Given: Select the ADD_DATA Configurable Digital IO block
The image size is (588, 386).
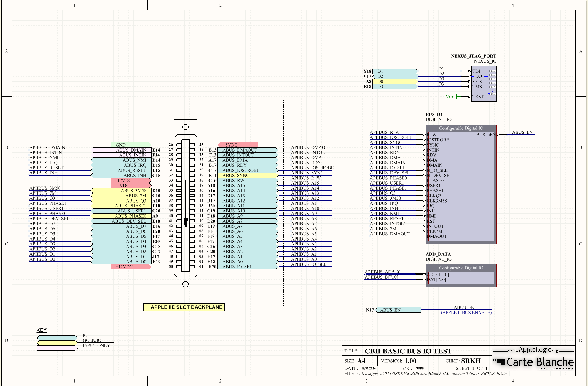Looking at the screenshot, I should click(x=461, y=276).
